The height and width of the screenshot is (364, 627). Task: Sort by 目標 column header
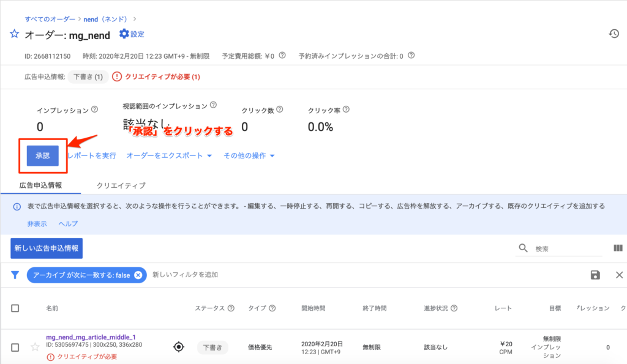pyautogui.click(x=555, y=308)
